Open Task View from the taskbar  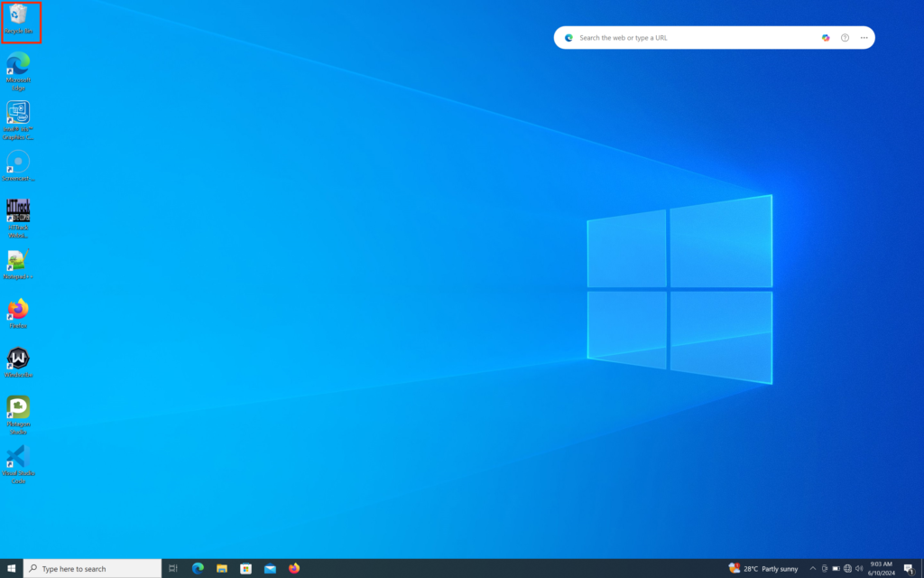coord(172,569)
